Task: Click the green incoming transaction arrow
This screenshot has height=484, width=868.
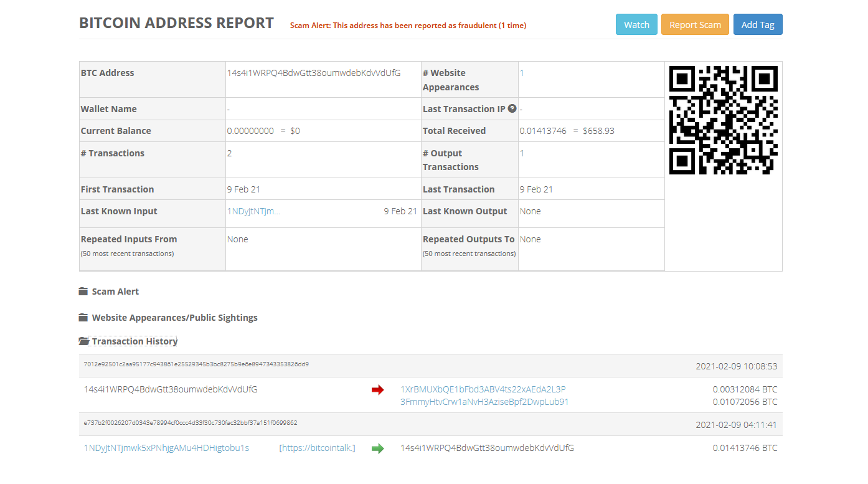Action: [x=377, y=448]
